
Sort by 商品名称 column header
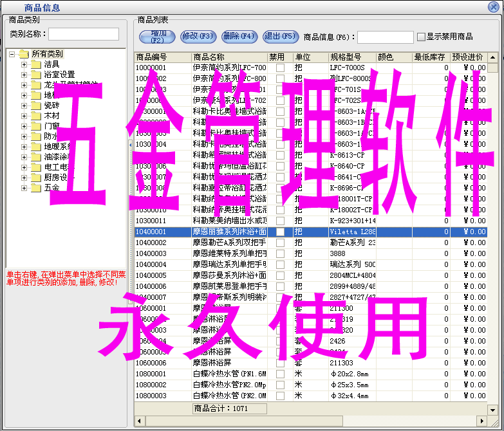point(229,57)
